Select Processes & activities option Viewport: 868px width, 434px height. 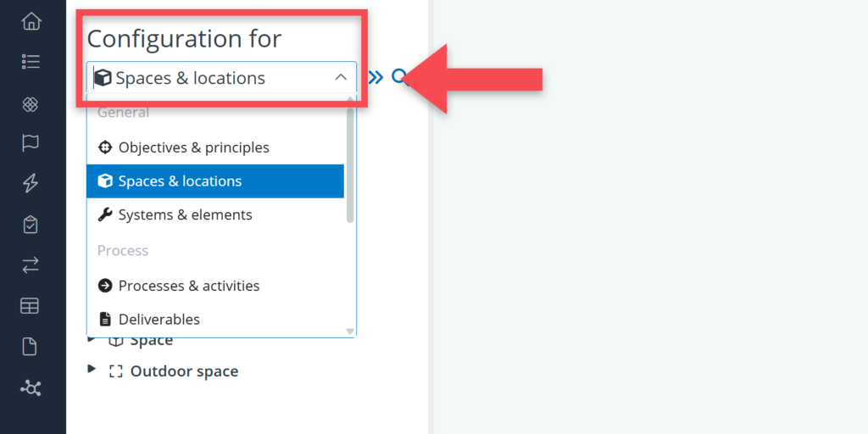click(x=188, y=286)
